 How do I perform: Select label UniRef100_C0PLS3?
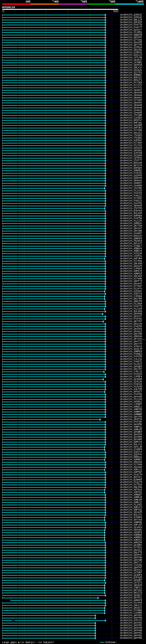click(131, 371)
